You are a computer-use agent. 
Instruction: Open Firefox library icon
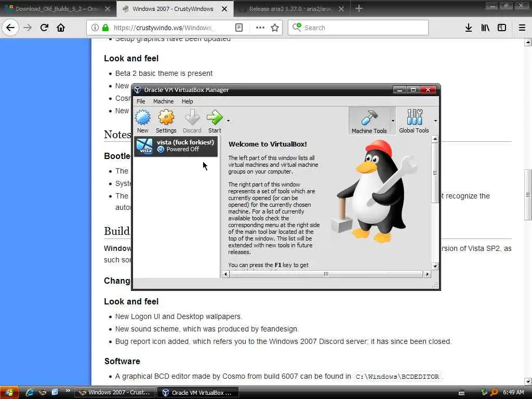coord(485,28)
